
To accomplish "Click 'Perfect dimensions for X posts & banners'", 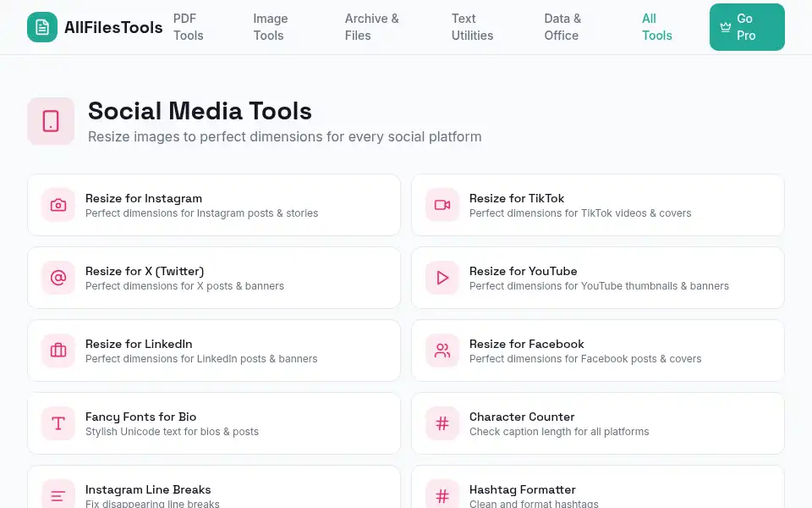I will point(184,286).
